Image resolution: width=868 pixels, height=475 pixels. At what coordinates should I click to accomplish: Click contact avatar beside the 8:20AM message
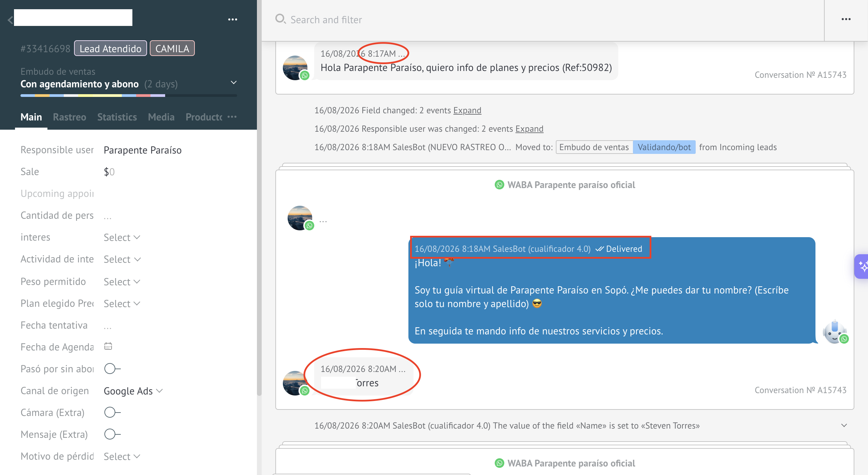click(295, 383)
